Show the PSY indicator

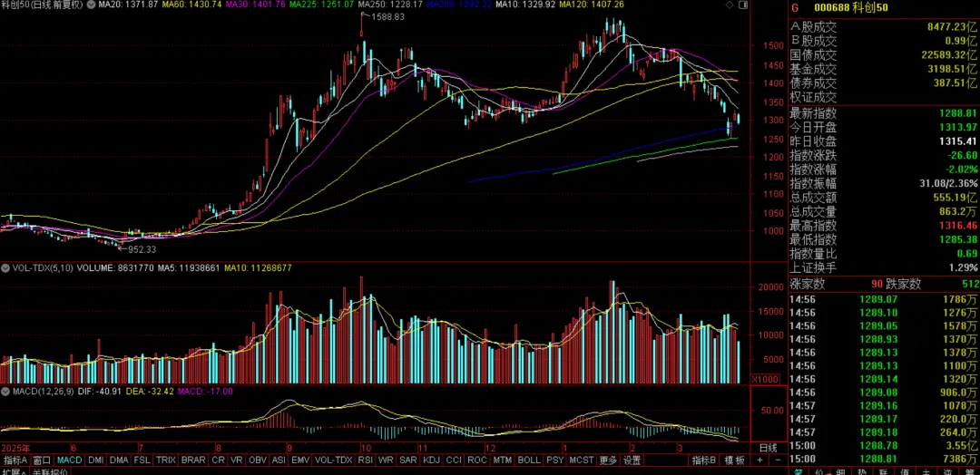[x=554, y=460]
